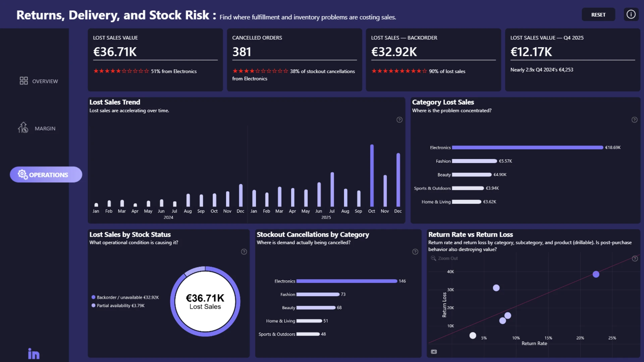Click the Margin house-percent icon

pos(23,128)
